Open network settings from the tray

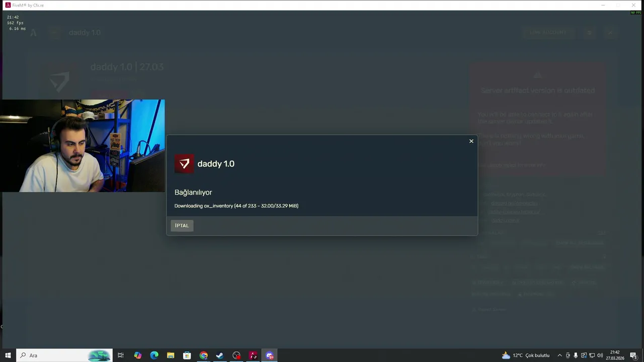592,355
